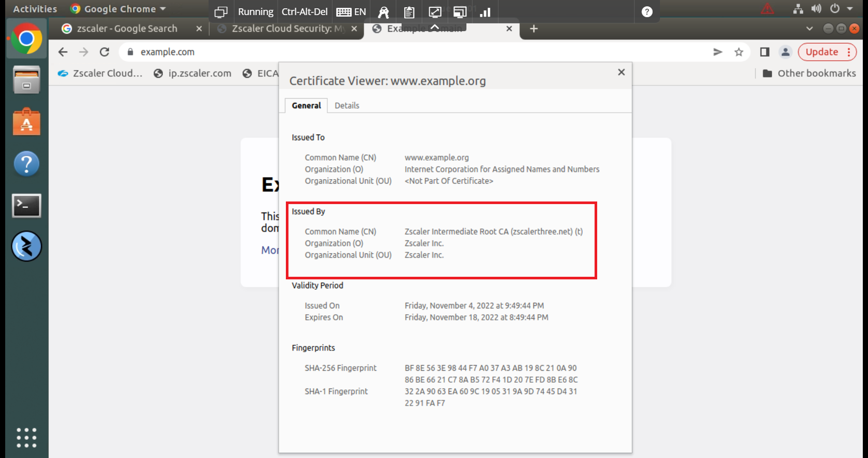Image resolution: width=868 pixels, height=458 pixels.
Task: Expand the system menu arrow
Action: click(850, 9)
